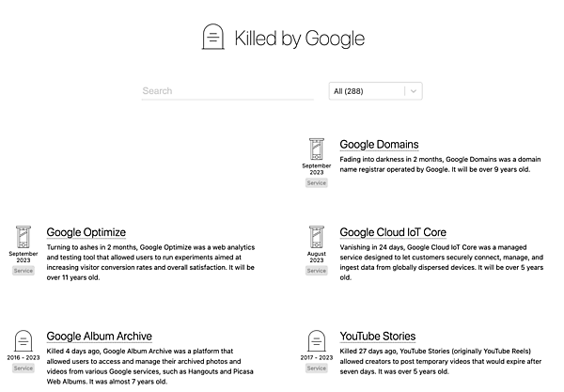Click the Service tag under YouTube Stories
The width and height of the screenshot is (564, 392).
pyautogui.click(x=317, y=368)
